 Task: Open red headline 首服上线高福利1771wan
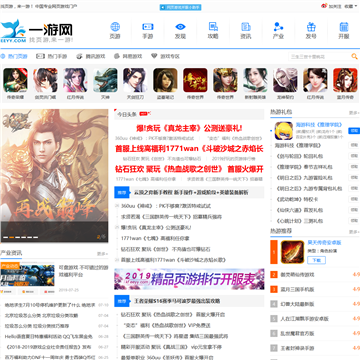189,149
